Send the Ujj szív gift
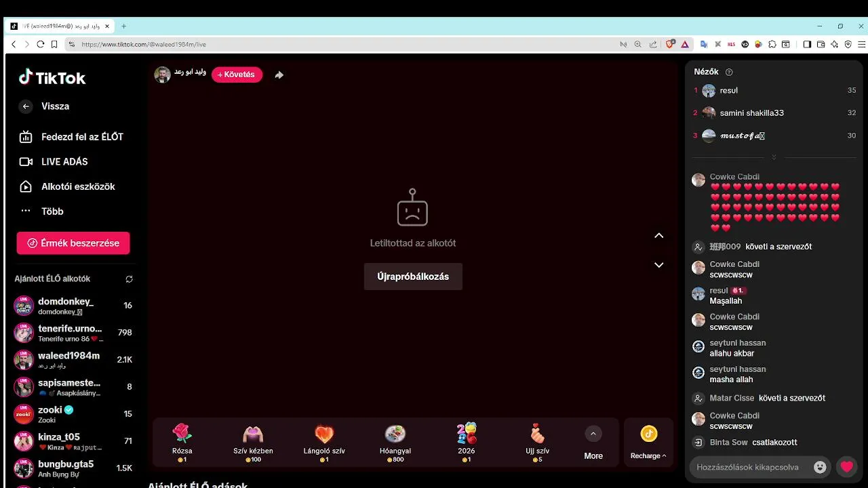This screenshot has width=868, height=488. click(x=538, y=443)
